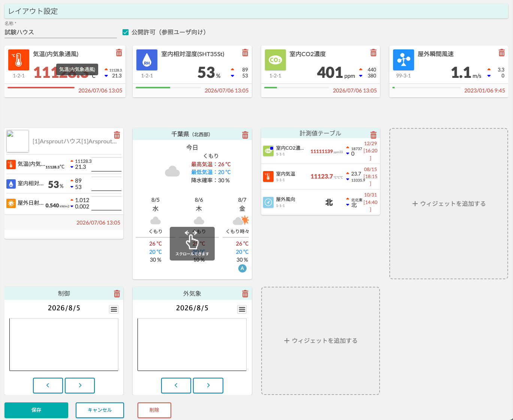The height and width of the screenshot is (420, 513).
Task: Click the water drop icon in 室内相対… row
Action: (11, 184)
